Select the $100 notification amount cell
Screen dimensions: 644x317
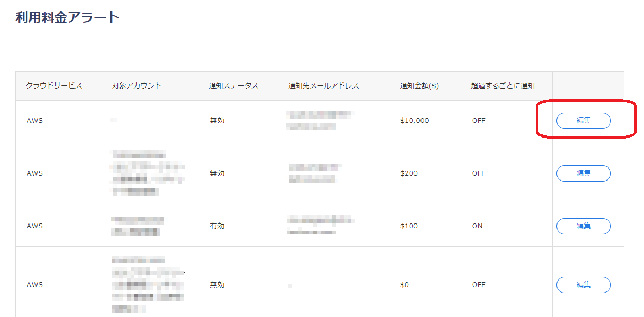pyautogui.click(x=408, y=226)
